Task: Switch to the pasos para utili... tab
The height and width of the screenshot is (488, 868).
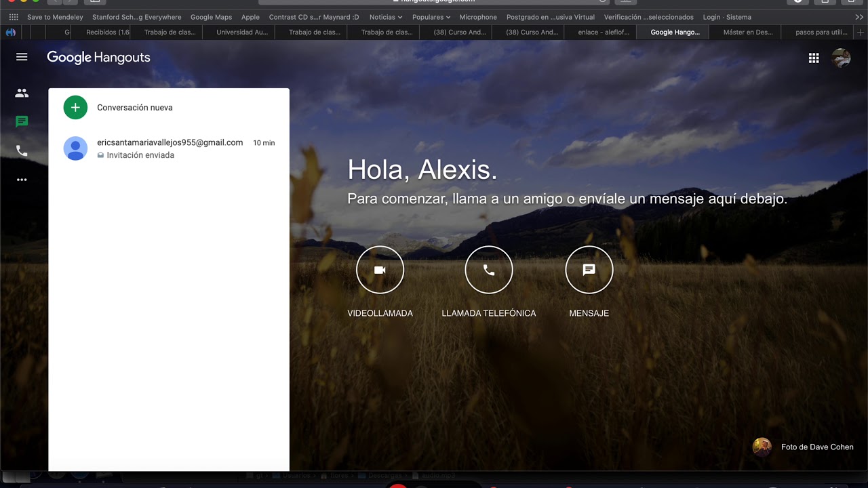Action: coord(818,32)
